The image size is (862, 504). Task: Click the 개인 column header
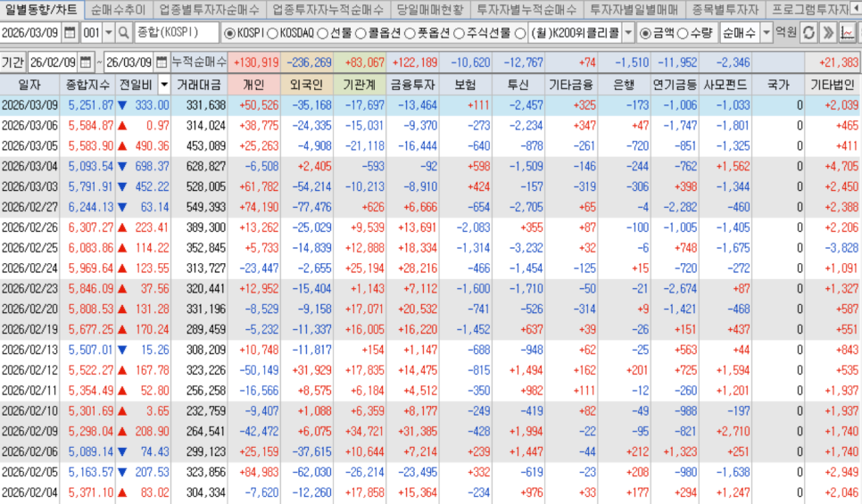pyautogui.click(x=253, y=85)
